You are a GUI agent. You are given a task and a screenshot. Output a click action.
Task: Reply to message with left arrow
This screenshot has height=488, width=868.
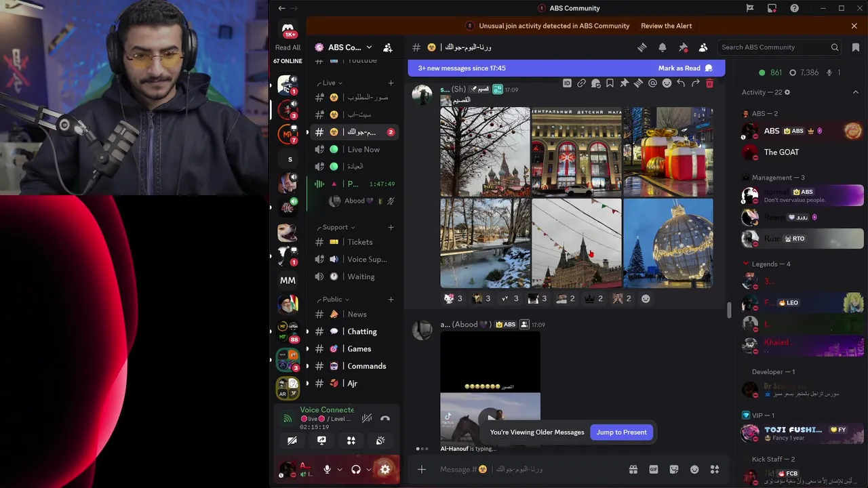[681, 83]
